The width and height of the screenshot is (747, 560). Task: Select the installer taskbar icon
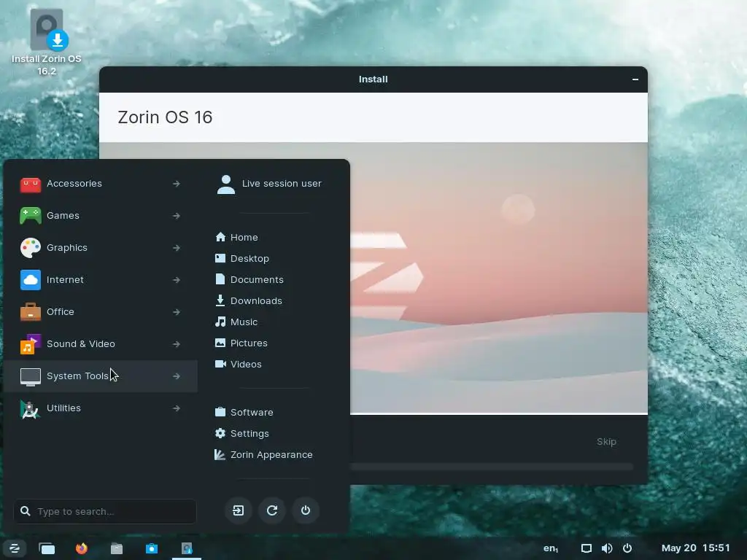pyautogui.click(x=187, y=548)
